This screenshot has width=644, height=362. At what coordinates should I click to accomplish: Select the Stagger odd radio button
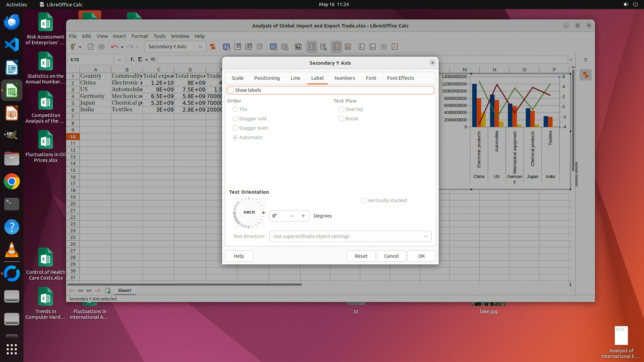[235, 119]
